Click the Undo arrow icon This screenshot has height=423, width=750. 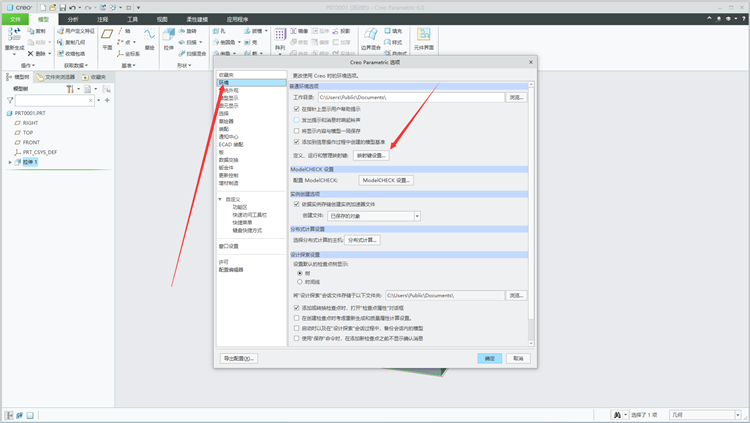72,8
